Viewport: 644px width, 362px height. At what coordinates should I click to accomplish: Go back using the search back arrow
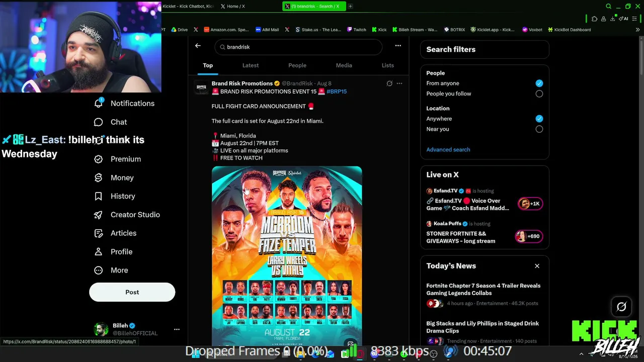pos(198,46)
